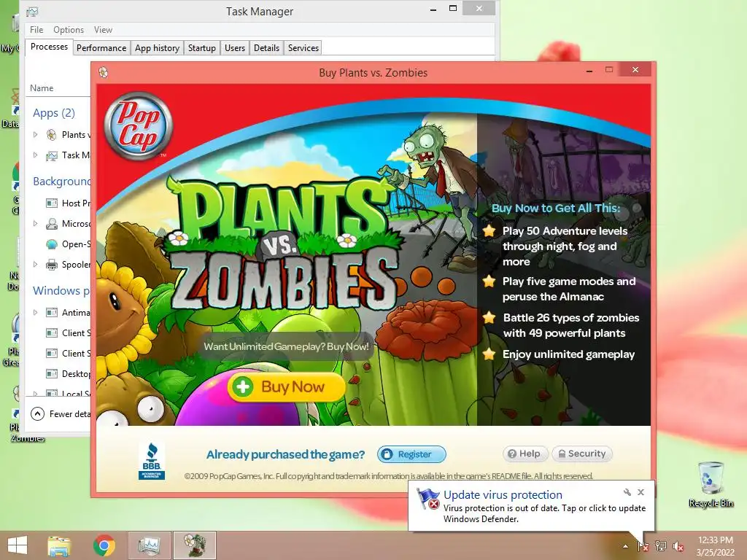This screenshot has width=747, height=560.
Task: Click the Name column header in Task Manager
Action: 42,88
